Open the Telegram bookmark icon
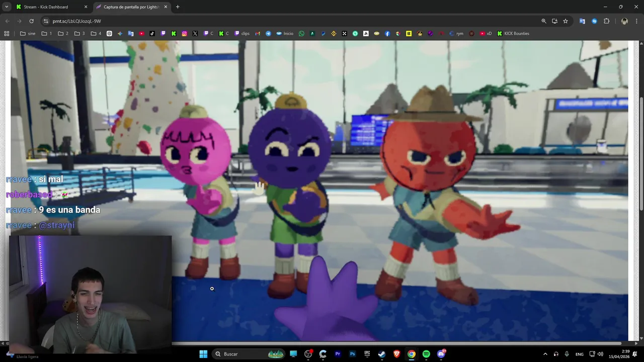Image resolution: width=644 pixels, height=362 pixels. 268,34
